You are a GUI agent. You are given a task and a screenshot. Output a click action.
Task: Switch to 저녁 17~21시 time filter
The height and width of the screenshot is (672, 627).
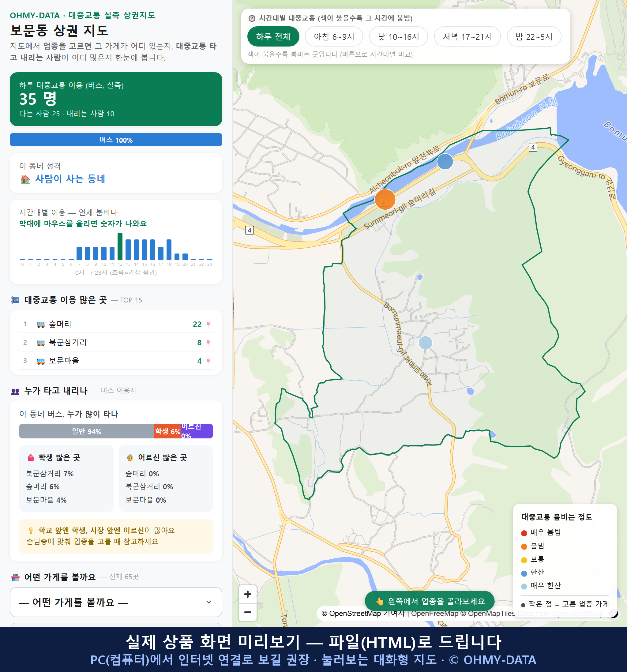tap(467, 36)
